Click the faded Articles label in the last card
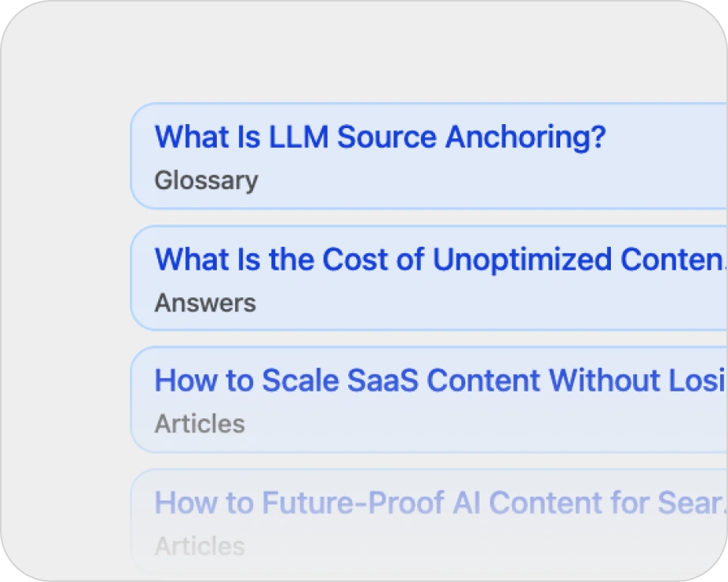The width and height of the screenshot is (728, 582). 199,546
